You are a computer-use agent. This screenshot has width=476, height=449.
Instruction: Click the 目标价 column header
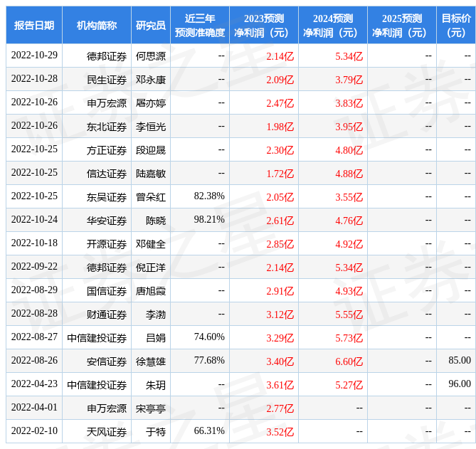tap(456, 26)
